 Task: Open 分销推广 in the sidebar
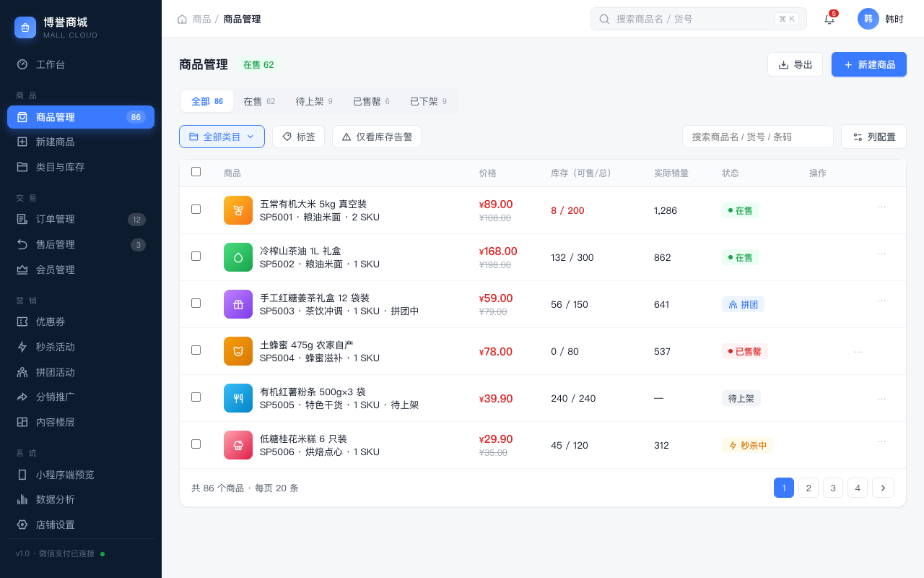pos(81,397)
